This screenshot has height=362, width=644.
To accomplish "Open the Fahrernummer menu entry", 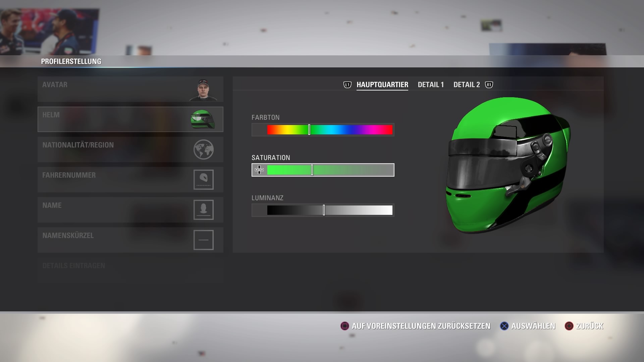I will [130, 180].
